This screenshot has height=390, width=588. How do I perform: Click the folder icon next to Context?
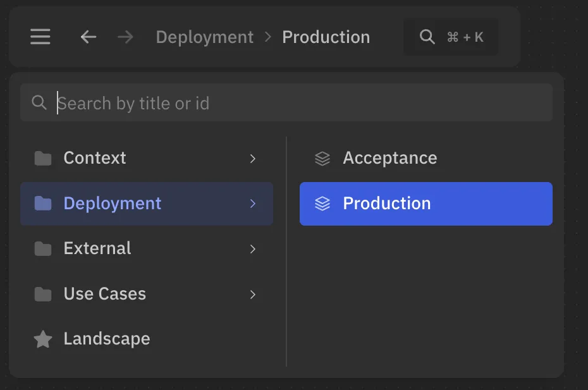tap(42, 158)
